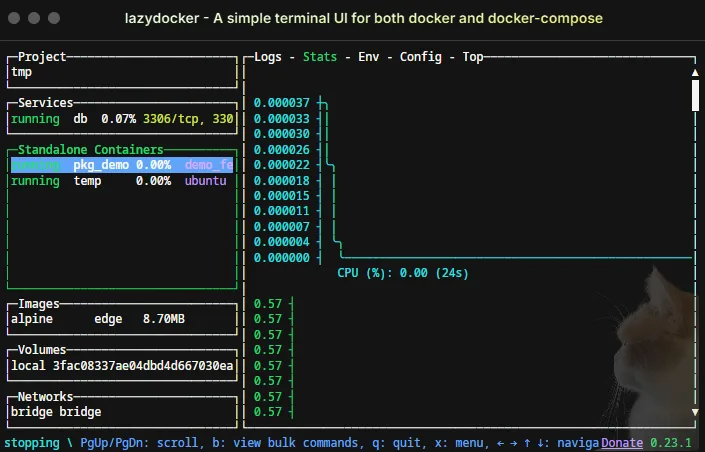Focus the Images panel title
This screenshot has height=452, width=705.
click(39, 304)
